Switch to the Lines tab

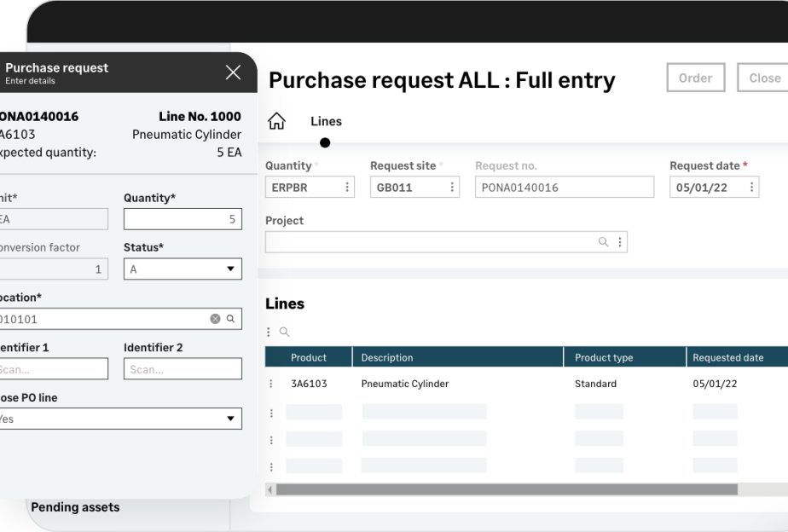tap(326, 121)
